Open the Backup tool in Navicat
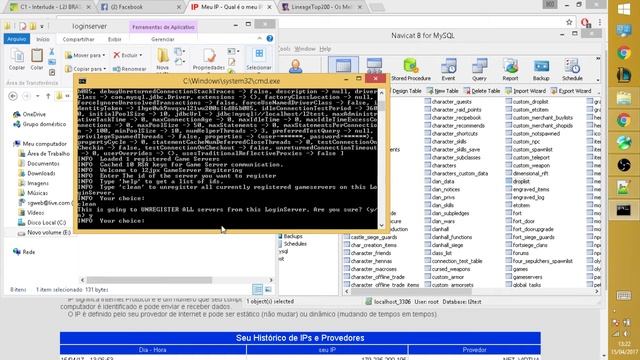 (x=541, y=69)
